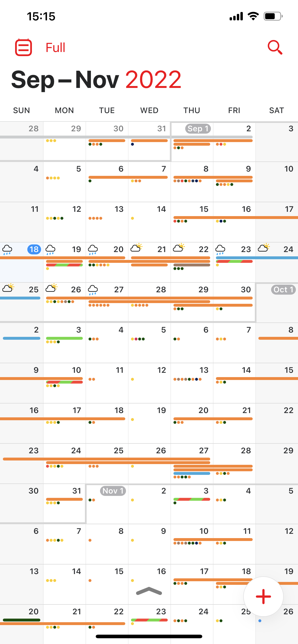Tap rain cloud icon on September 27

pos(93,290)
